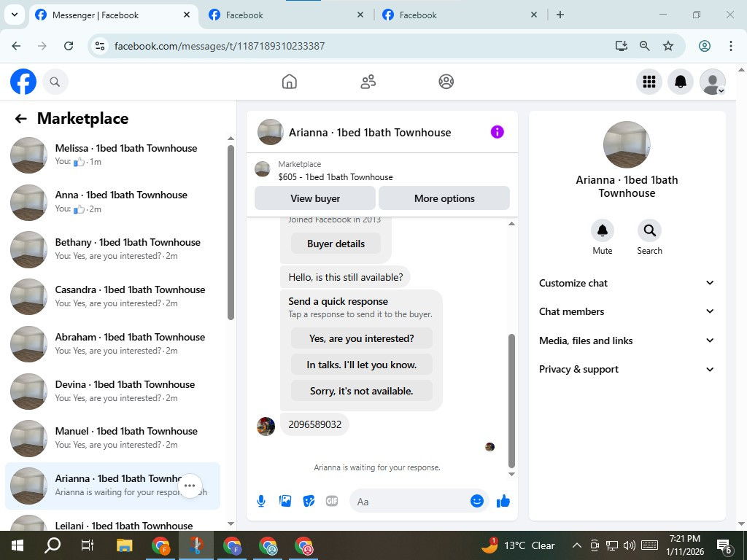This screenshot has width=747, height=560.
Task: Send "Sorry, it's not available." response
Action: pos(362,391)
